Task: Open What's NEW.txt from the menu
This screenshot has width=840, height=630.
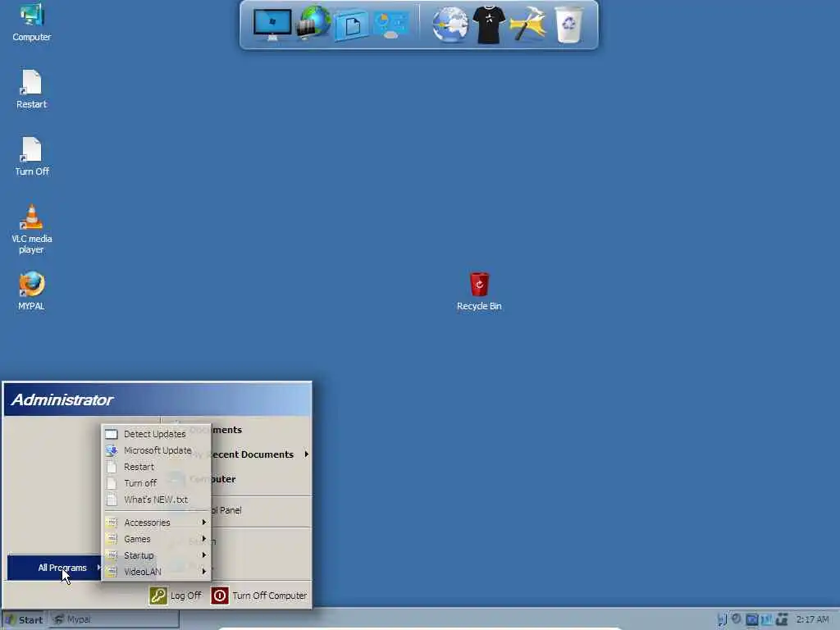Action: tap(157, 500)
